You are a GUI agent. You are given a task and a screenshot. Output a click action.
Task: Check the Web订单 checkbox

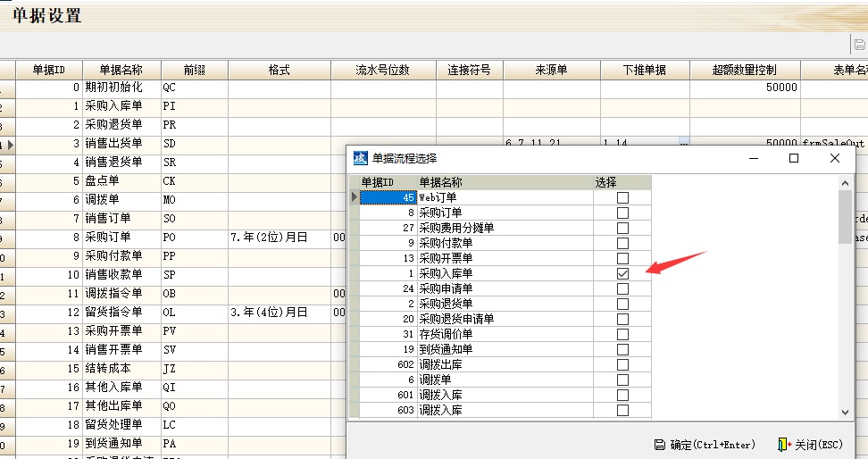click(622, 197)
